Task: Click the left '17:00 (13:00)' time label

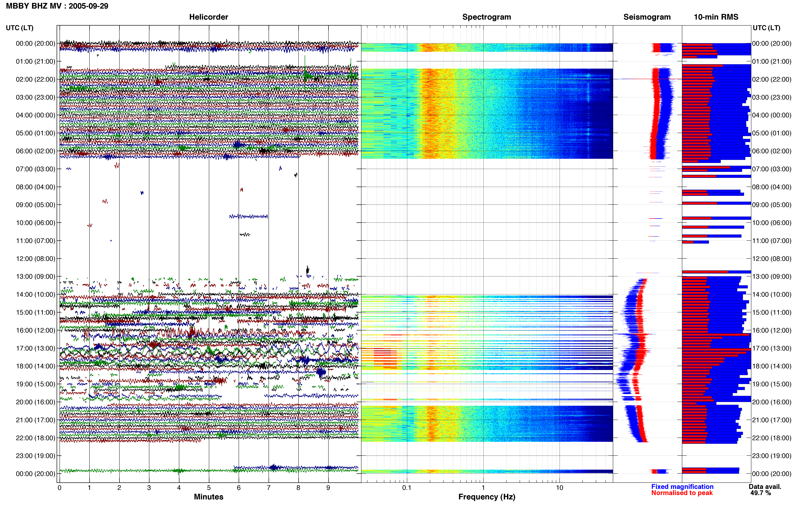Action: 35,348
